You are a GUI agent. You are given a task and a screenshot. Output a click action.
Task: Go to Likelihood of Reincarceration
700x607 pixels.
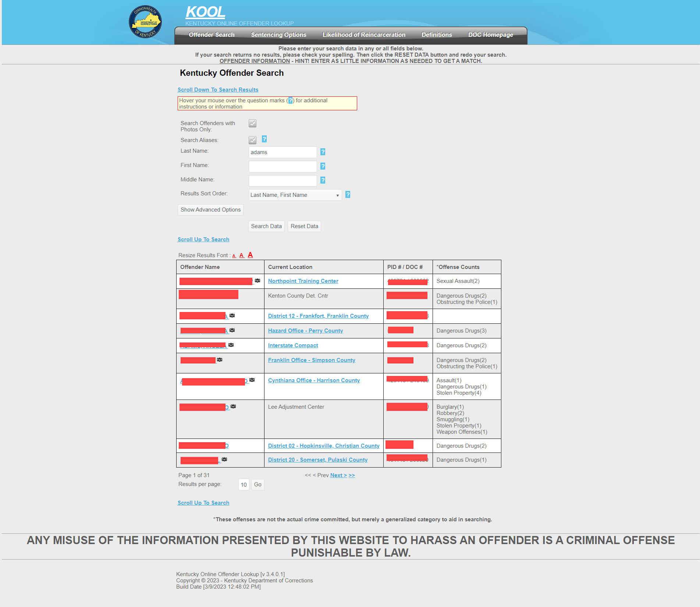tap(364, 35)
